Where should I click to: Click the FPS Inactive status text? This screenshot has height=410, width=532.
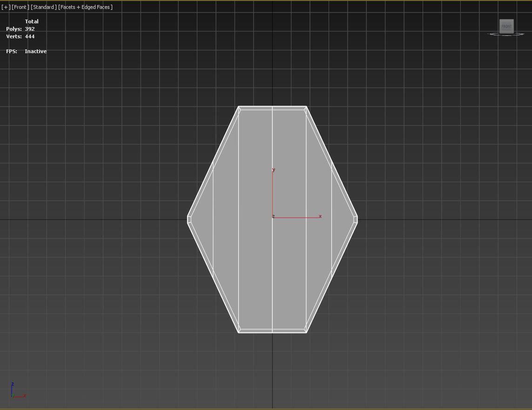(x=35, y=51)
